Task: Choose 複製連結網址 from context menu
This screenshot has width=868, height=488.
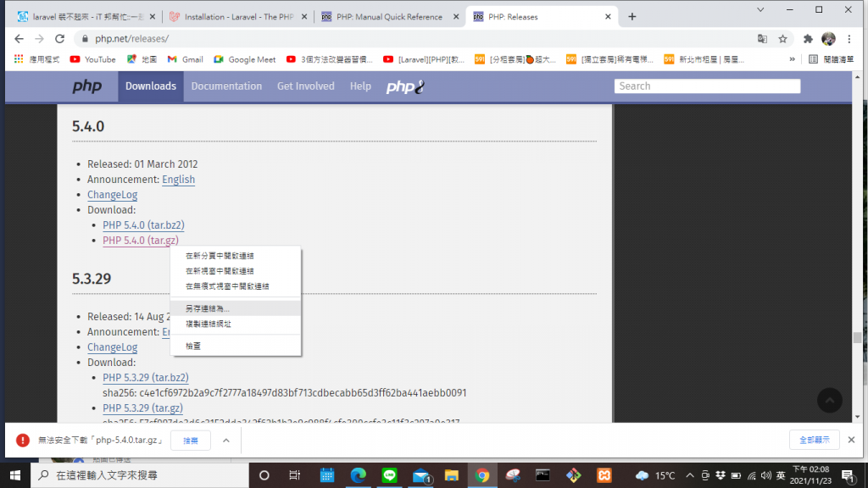Action: [236, 324]
